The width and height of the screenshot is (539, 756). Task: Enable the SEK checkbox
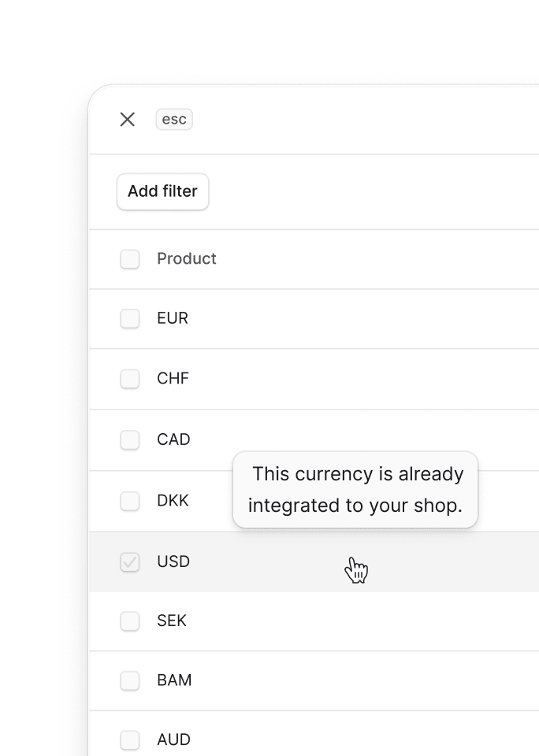pos(130,621)
